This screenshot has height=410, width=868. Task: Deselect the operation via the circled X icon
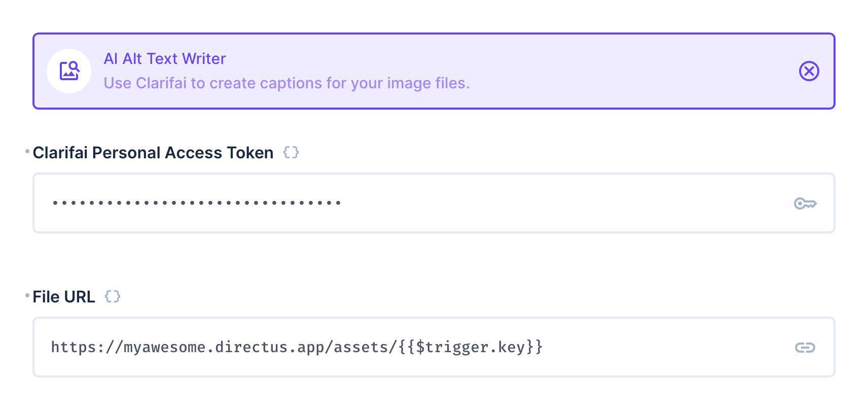pos(809,71)
